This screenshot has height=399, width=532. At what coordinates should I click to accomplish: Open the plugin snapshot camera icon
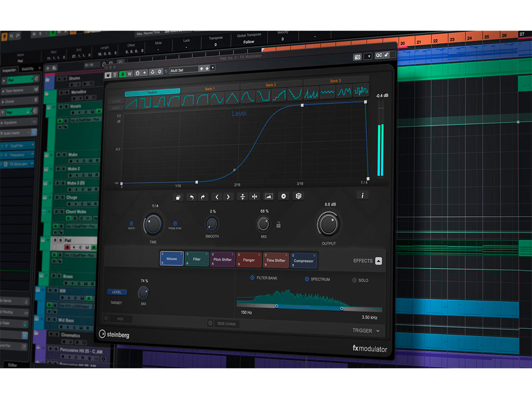(357, 57)
